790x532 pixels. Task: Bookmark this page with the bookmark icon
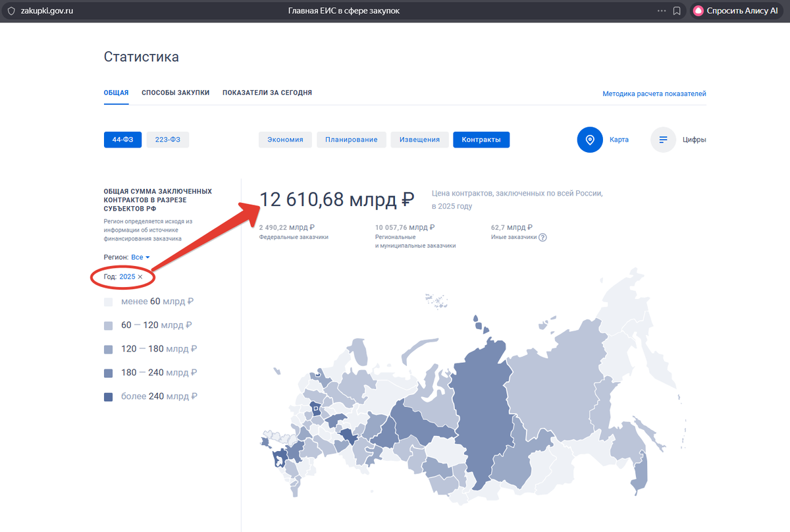pos(677,11)
